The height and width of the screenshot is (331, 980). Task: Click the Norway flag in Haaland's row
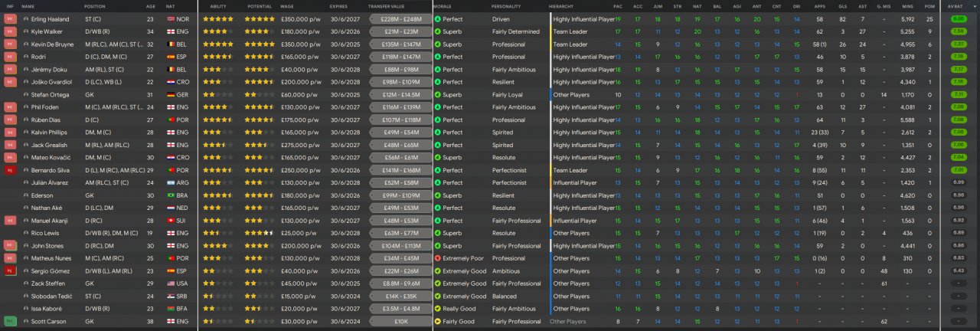[171, 19]
